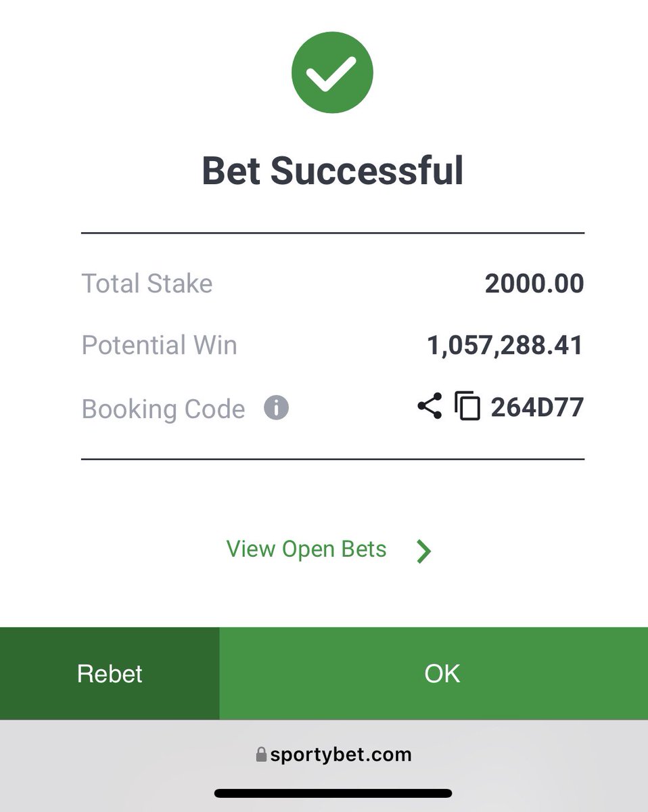Tap the black home indicator bar
The image size is (648, 812).
pyautogui.click(x=333, y=793)
